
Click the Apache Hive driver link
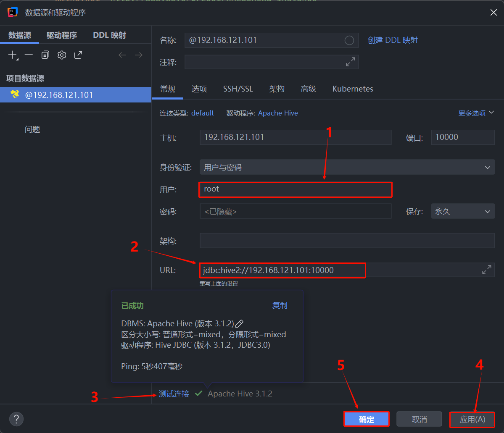click(278, 113)
